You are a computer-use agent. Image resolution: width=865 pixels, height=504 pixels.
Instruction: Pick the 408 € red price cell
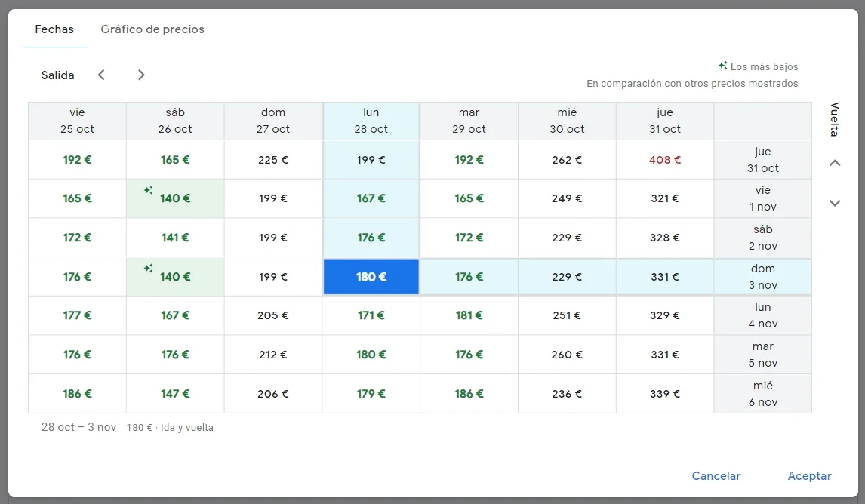point(665,160)
